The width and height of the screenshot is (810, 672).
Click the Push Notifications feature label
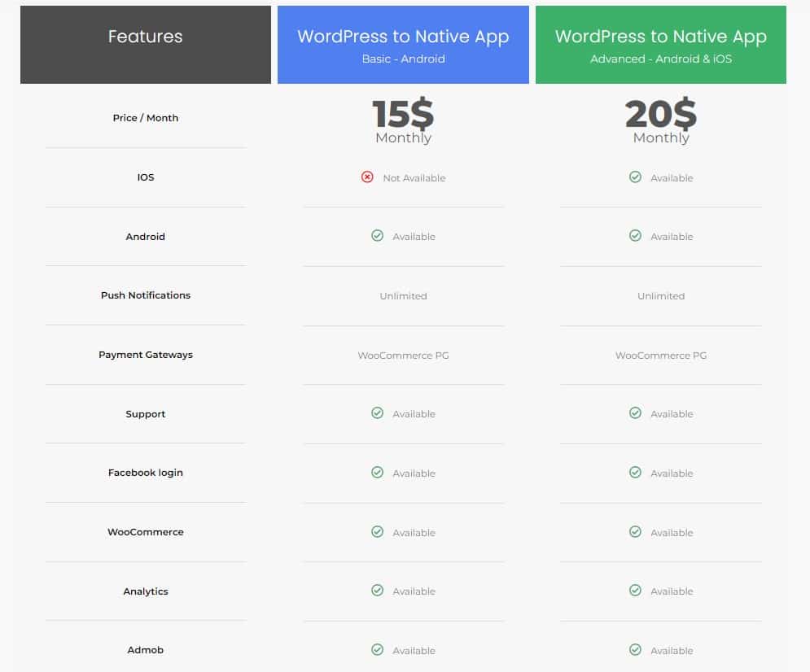[146, 295]
